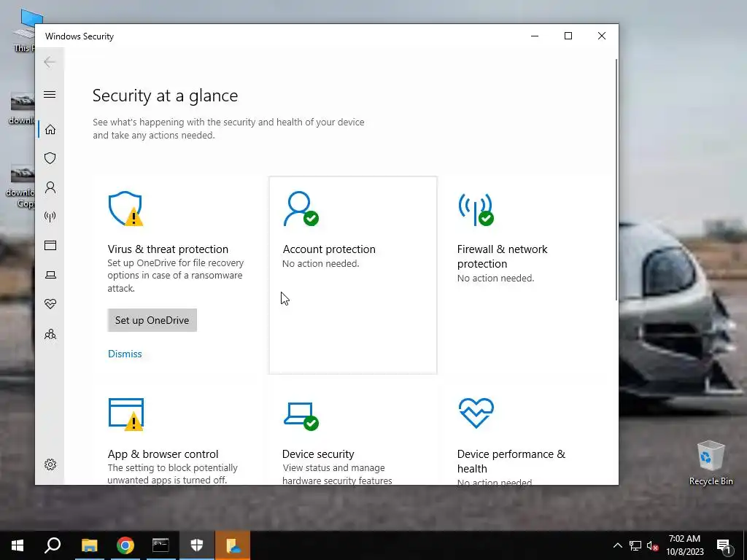Click the Device security laptop tile icon
Screen dimensions: 747x560
click(301, 416)
